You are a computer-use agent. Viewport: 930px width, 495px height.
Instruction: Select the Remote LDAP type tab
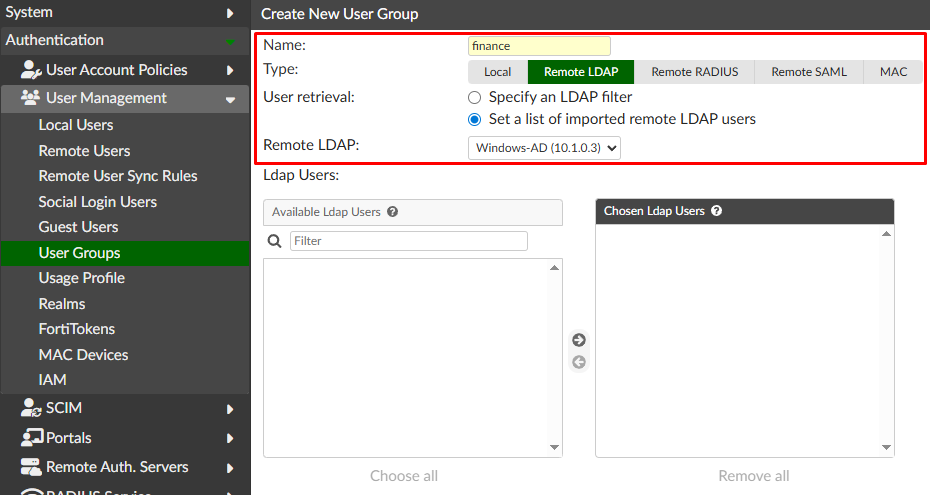pyautogui.click(x=581, y=72)
